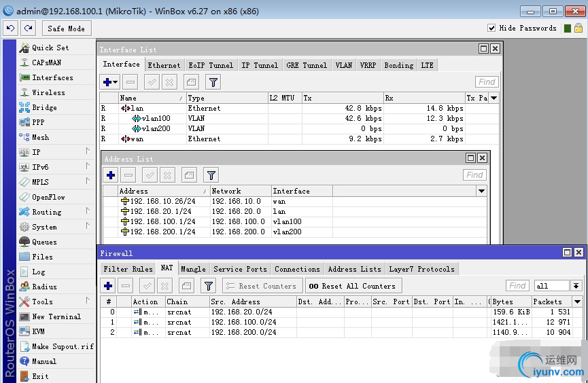This screenshot has height=383, width=588.
Task: Toggle Safe Mode button
Action: coord(66,28)
